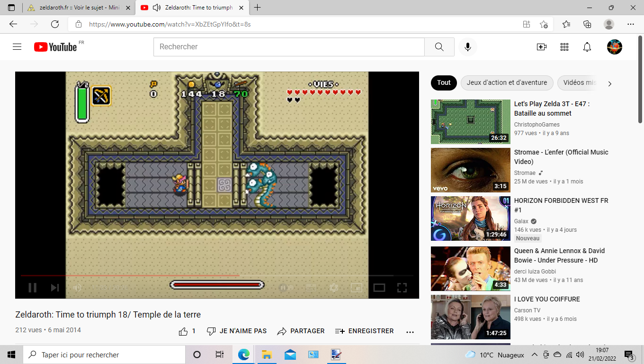The image size is (644, 364).
Task: Open the Windows Start menu
Action: pyautogui.click(x=11, y=355)
